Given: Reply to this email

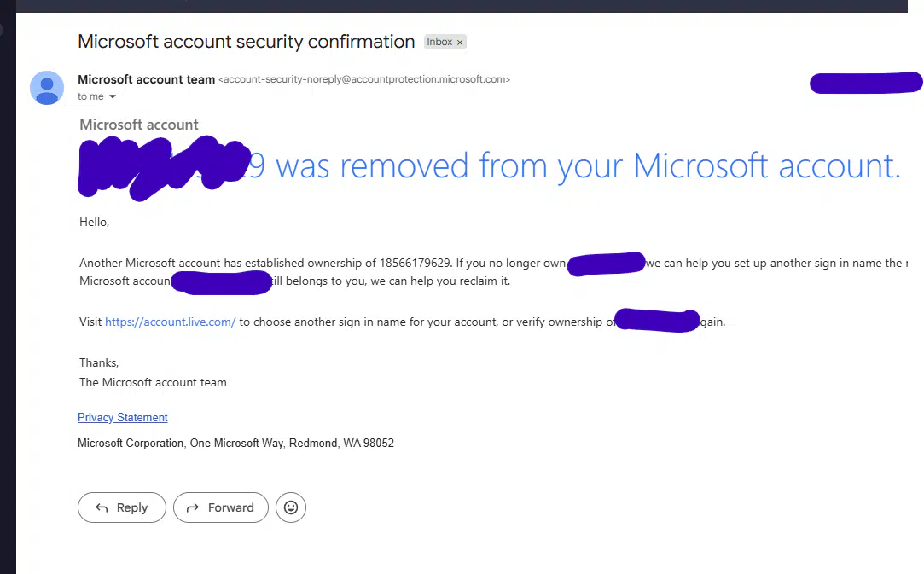Looking at the screenshot, I should (122, 507).
